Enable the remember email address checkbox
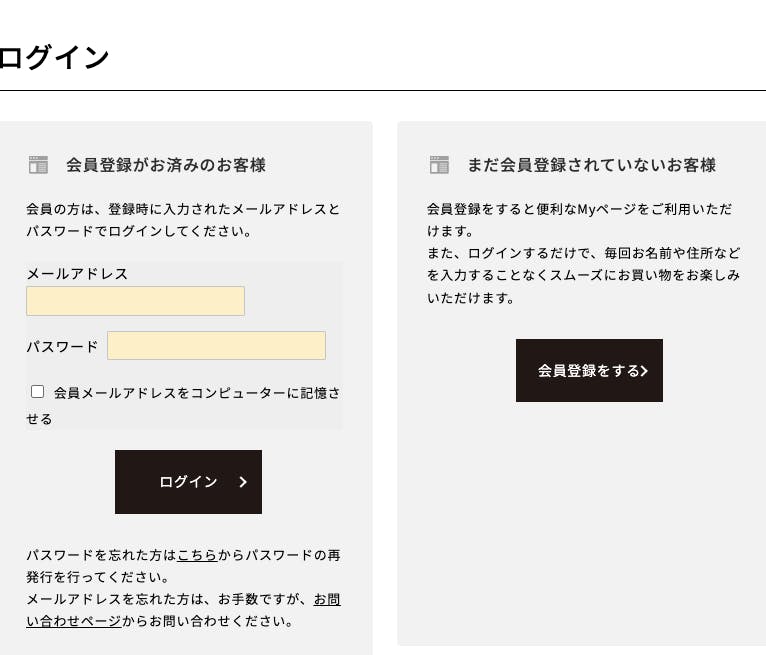 38,392
